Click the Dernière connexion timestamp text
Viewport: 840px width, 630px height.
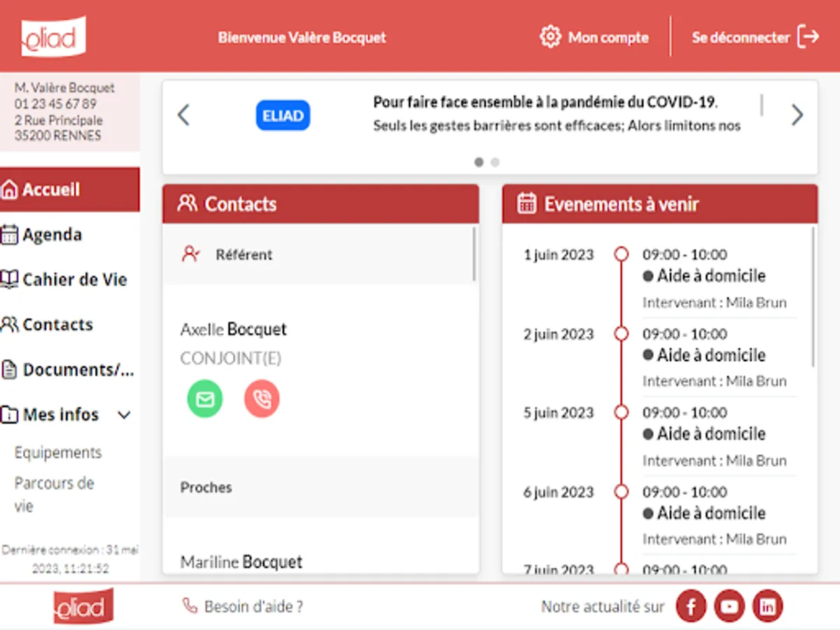pyautogui.click(x=70, y=559)
